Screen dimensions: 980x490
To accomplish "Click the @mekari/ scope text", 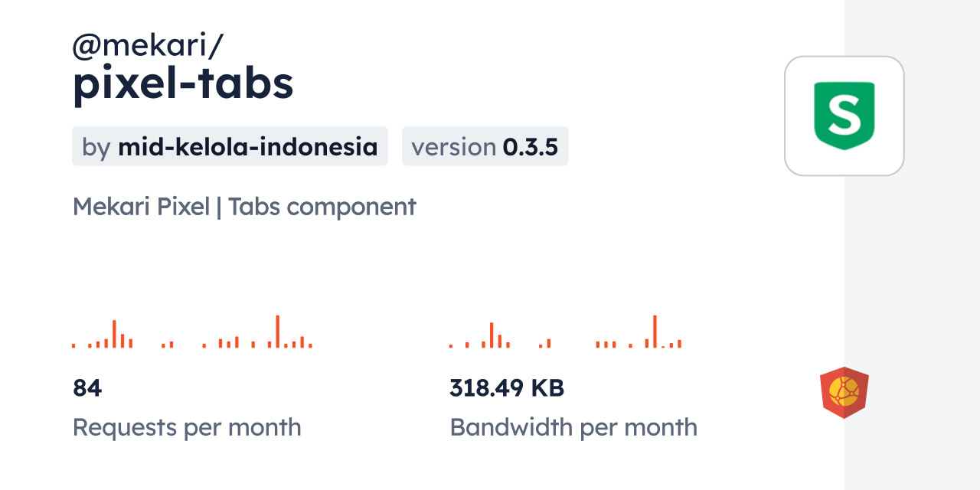I will (x=148, y=46).
